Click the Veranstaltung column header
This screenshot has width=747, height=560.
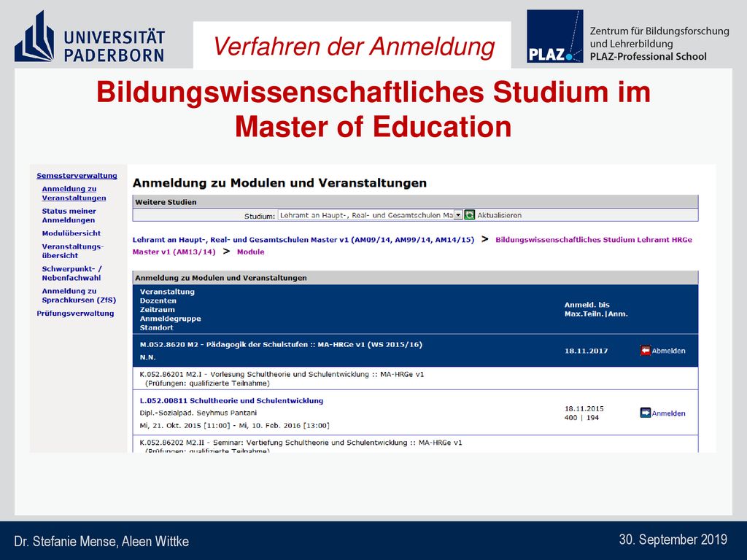tap(167, 292)
